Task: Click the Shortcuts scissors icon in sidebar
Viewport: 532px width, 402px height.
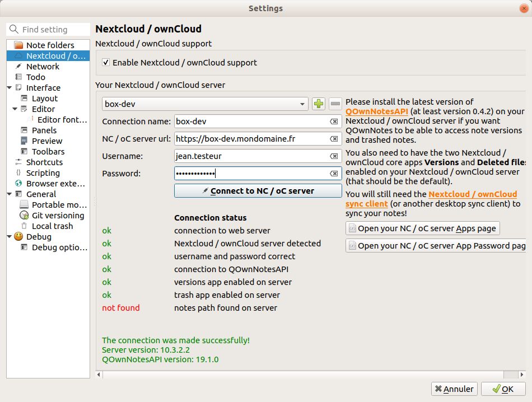Action: [17, 162]
